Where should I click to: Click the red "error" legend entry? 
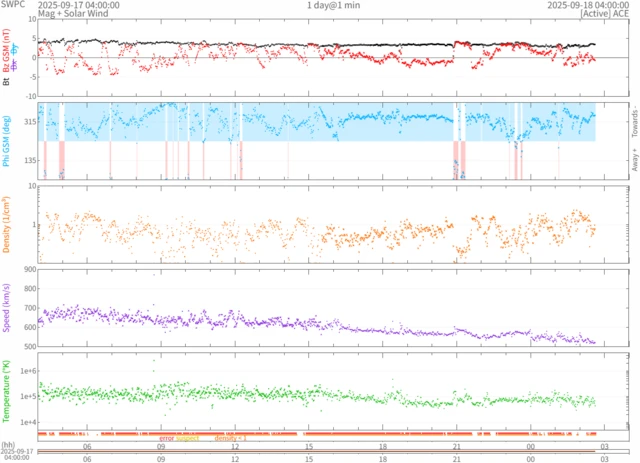click(x=167, y=438)
